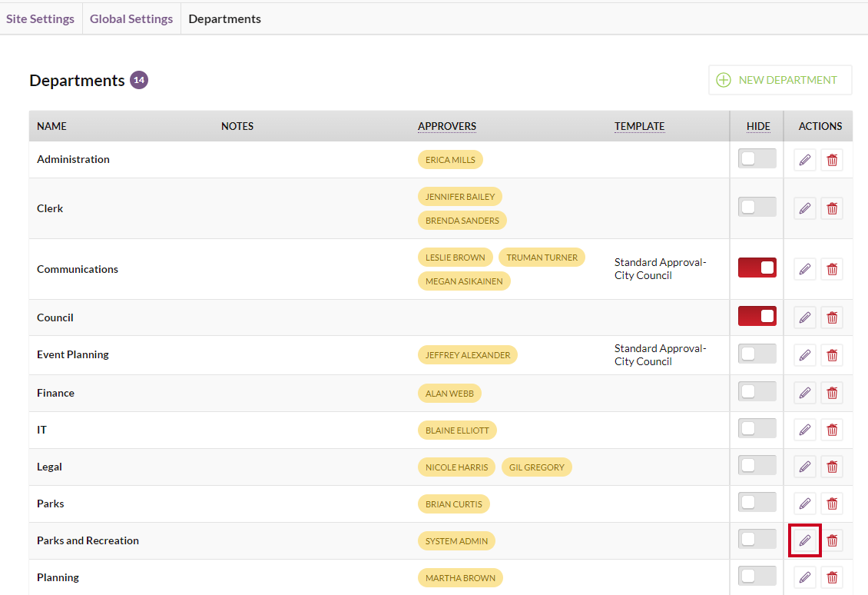Turn off hide for Council

pyautogui.click(x=757, y=316)
